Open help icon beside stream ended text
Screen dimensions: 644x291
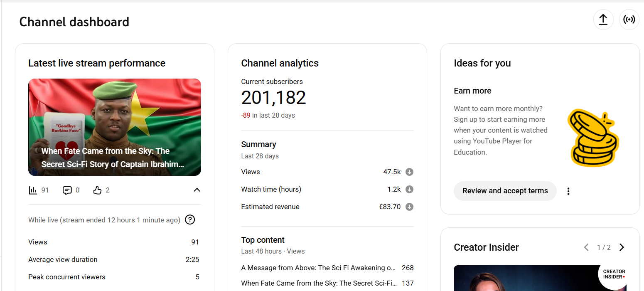pos(190,220)
